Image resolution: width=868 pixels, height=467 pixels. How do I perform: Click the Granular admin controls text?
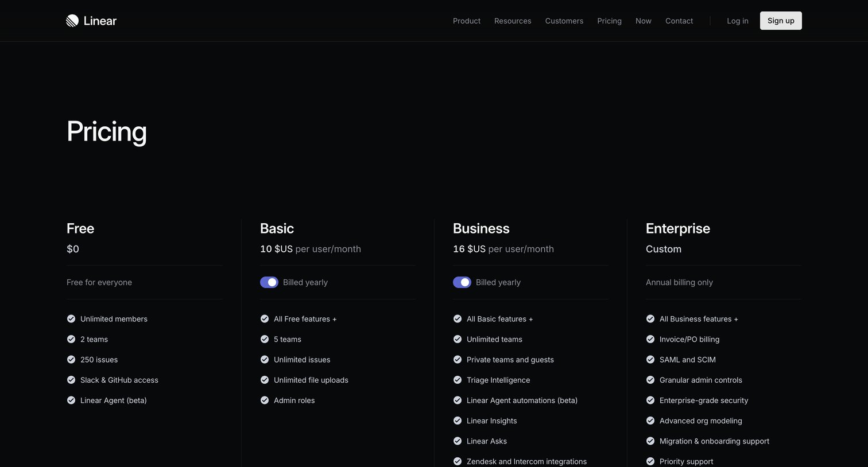701,380
